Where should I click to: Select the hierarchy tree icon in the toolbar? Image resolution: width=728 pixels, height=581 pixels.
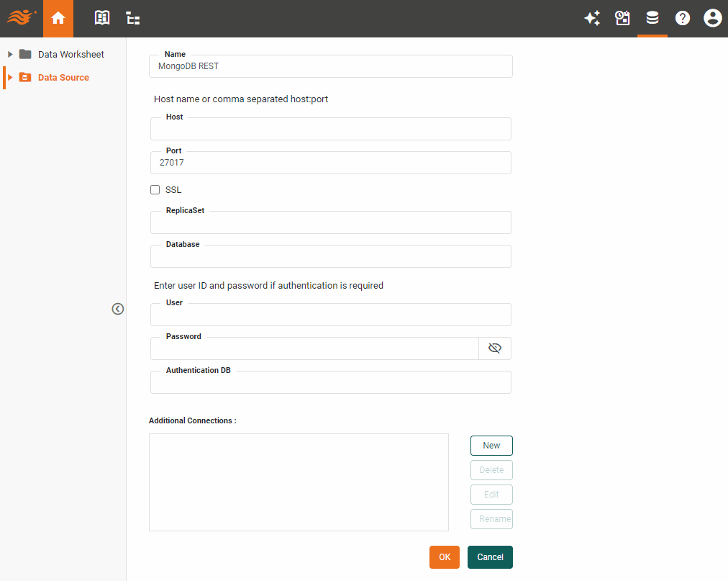(x=132, y=18)
